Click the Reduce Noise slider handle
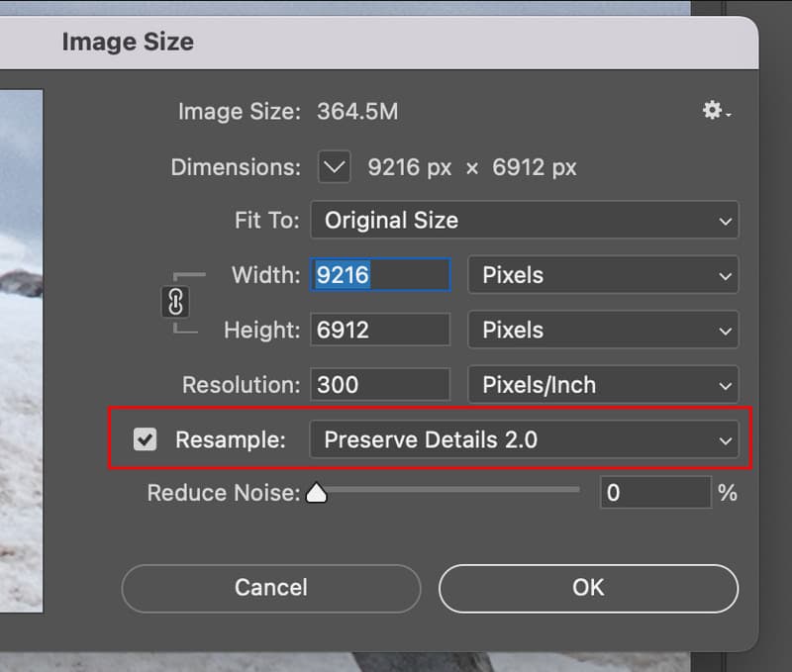The width and height of the screenshot is (792, 672). [x=317, y=492]
